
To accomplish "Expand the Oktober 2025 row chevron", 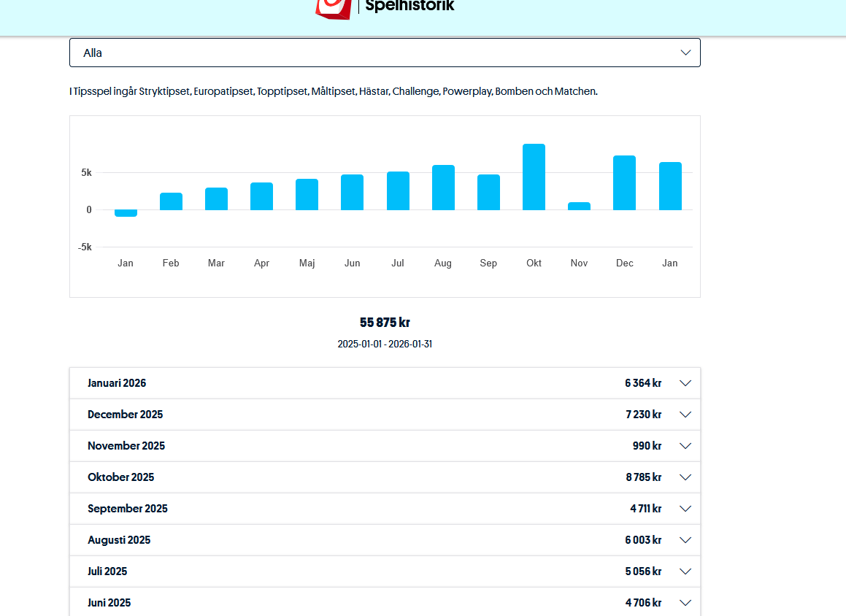I will pos(685,477).
